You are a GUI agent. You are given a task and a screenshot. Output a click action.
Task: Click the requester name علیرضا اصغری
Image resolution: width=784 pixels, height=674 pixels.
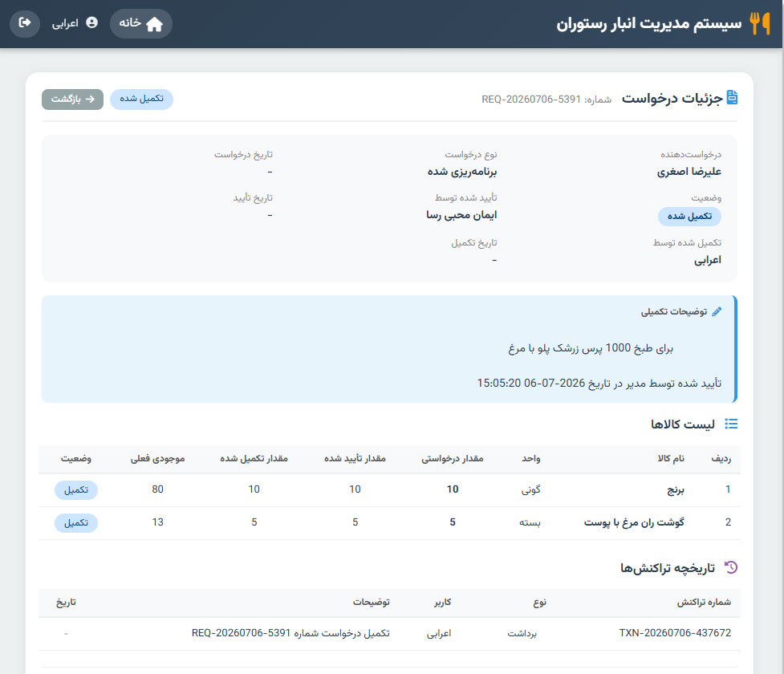(x=689, y=172)
